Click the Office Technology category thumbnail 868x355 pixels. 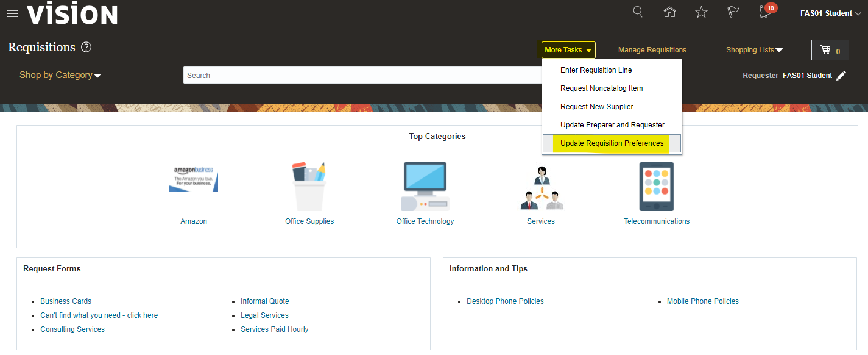425,187
